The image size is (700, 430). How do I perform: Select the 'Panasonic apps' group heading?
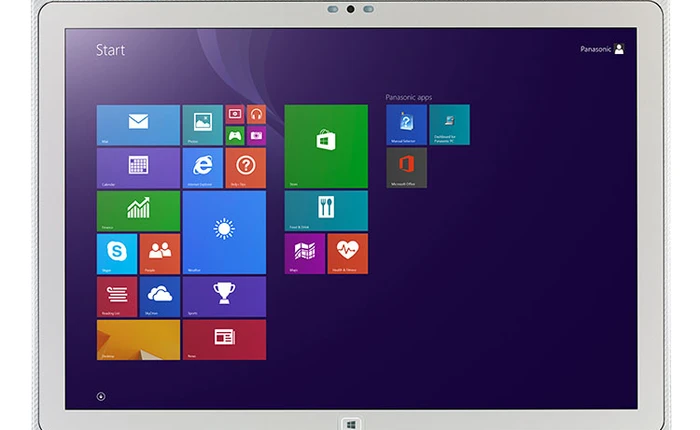(x=408, y=97)
